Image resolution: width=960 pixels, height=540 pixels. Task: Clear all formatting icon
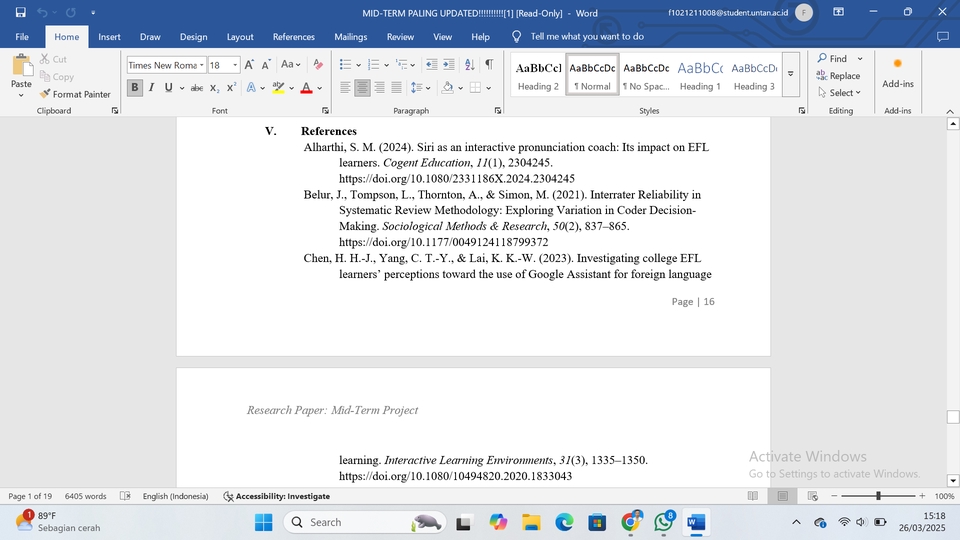[x=318, y=64]
